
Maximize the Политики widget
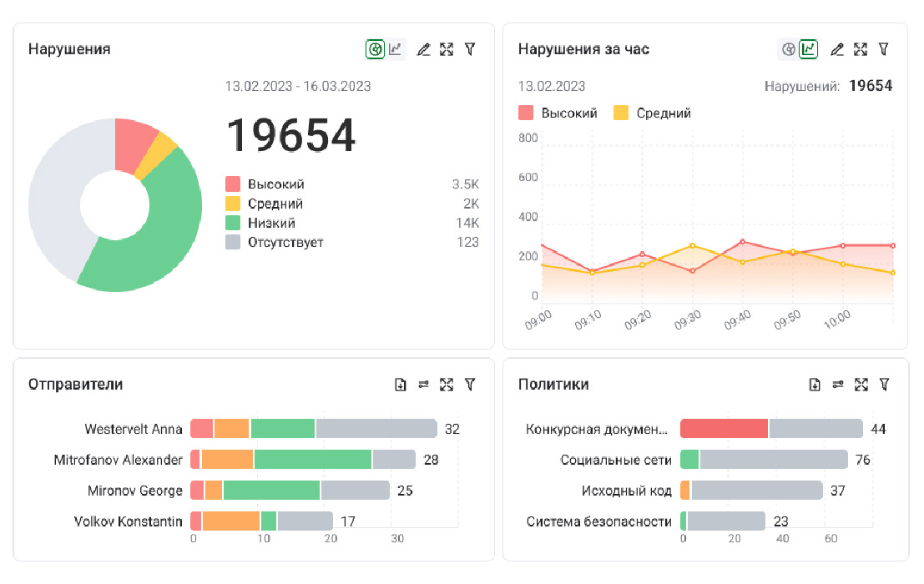(x=861, y=385)
